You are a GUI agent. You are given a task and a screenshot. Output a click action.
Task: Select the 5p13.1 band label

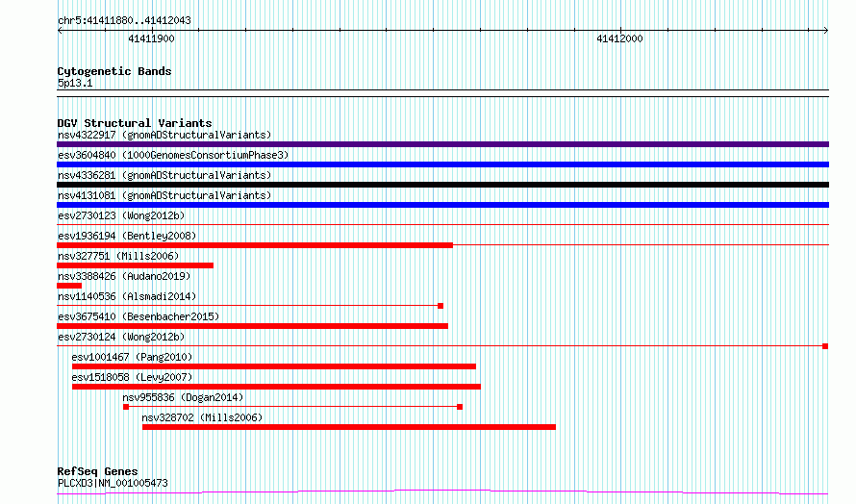(75, 83)
